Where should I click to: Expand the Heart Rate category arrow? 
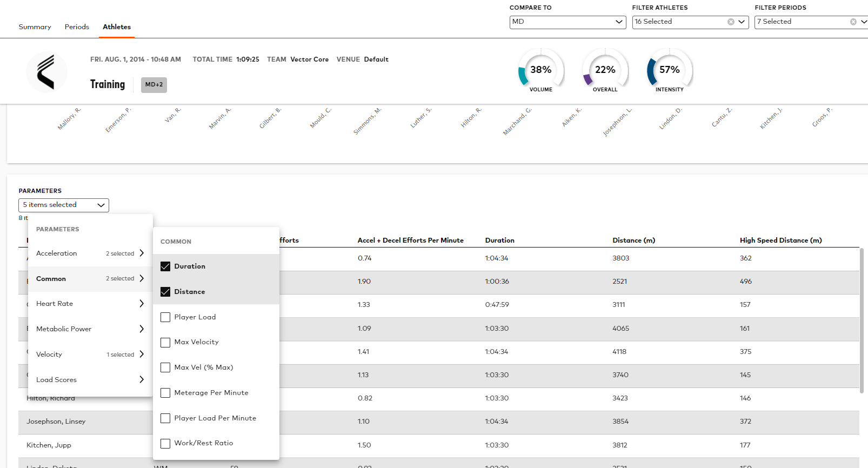coord(142,304)
